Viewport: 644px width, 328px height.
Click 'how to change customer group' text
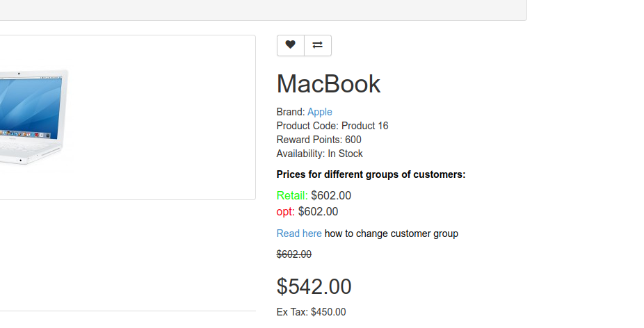(x=392, y=233)
